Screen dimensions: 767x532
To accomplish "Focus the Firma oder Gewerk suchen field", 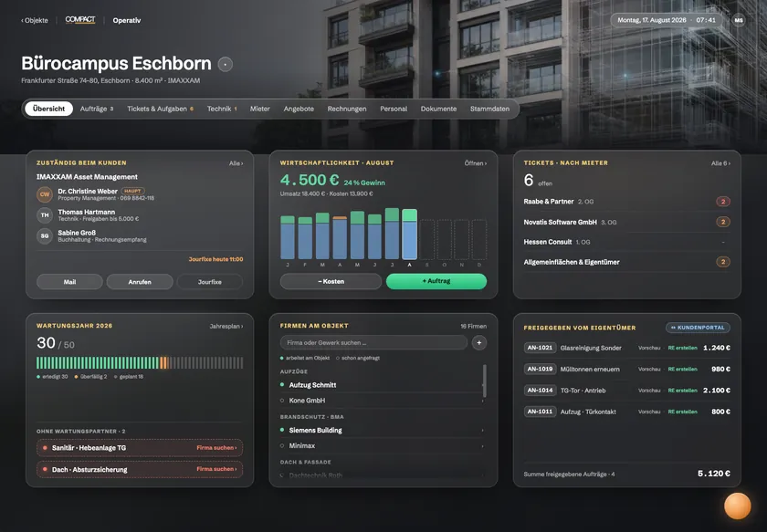I will [x=373, y=343].
